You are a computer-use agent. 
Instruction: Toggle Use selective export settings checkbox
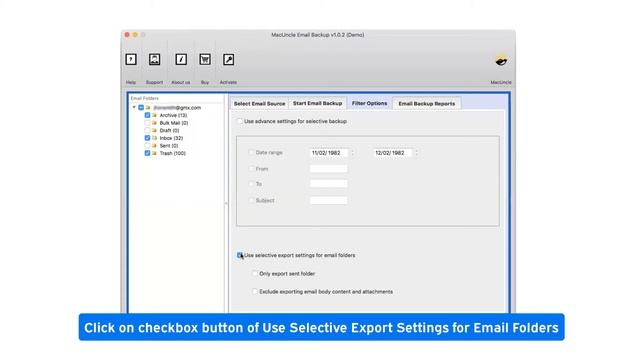[240, 256]
